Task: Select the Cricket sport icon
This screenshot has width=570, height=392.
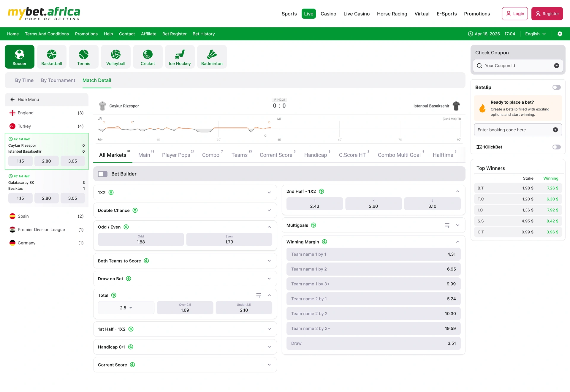Action: [148, 57]
